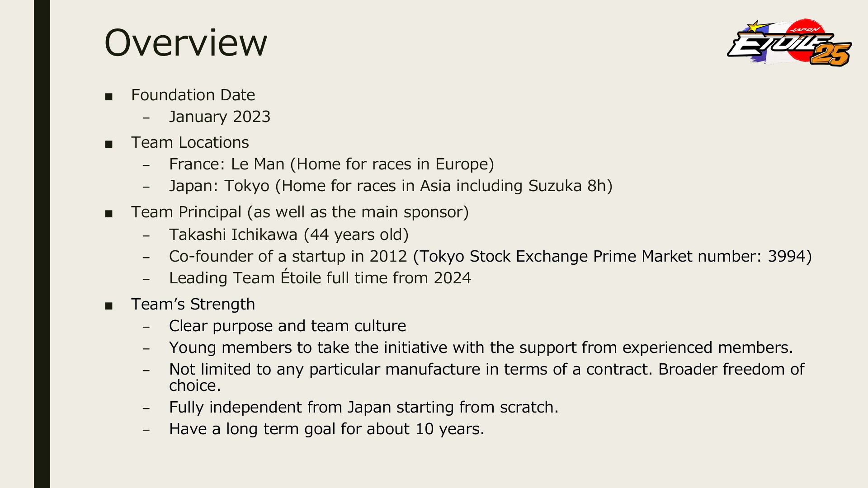
Task: Click the Overview slide title
Action: tap(186, 42)
